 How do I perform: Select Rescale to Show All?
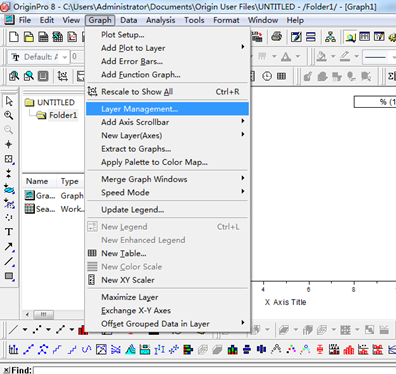coord(167,92)
